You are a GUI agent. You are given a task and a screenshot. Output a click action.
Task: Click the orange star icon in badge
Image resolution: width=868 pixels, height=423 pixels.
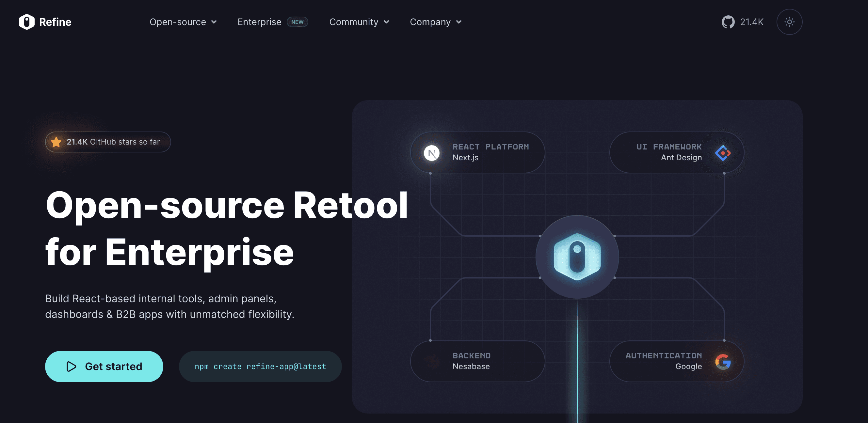tap(56, 142)
